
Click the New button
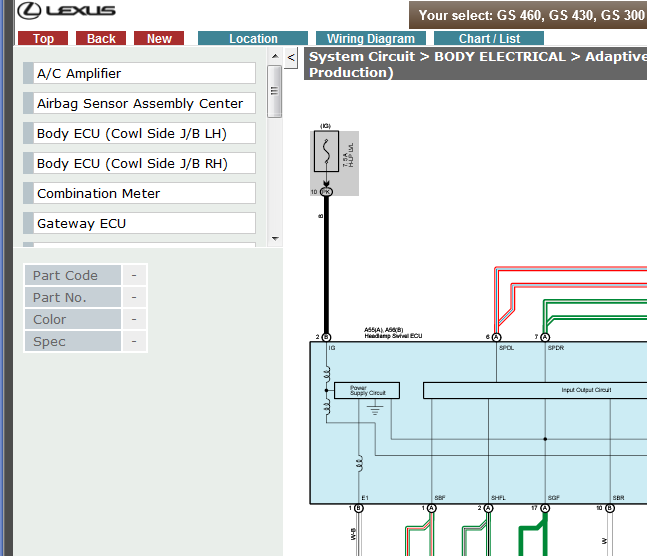point(159,38)
